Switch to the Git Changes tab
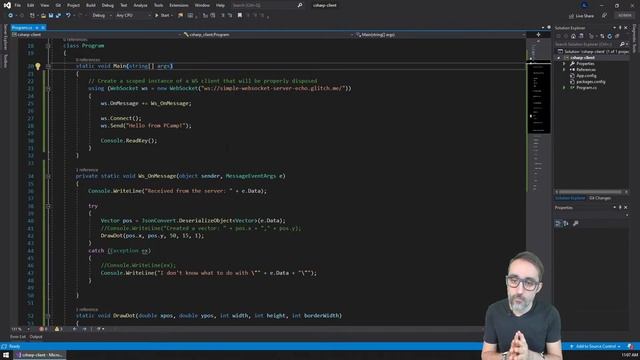This screenshot has width=640, height=360. (600, 198)
